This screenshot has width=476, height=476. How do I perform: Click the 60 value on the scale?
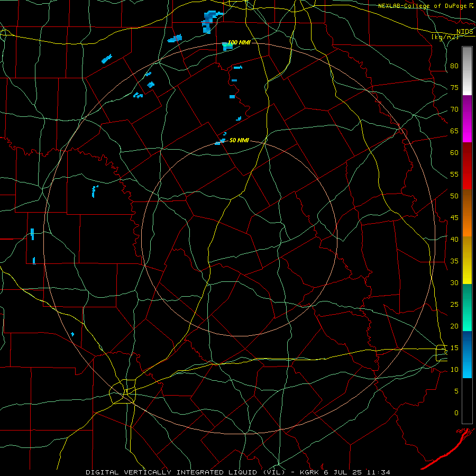click(454, 153)
